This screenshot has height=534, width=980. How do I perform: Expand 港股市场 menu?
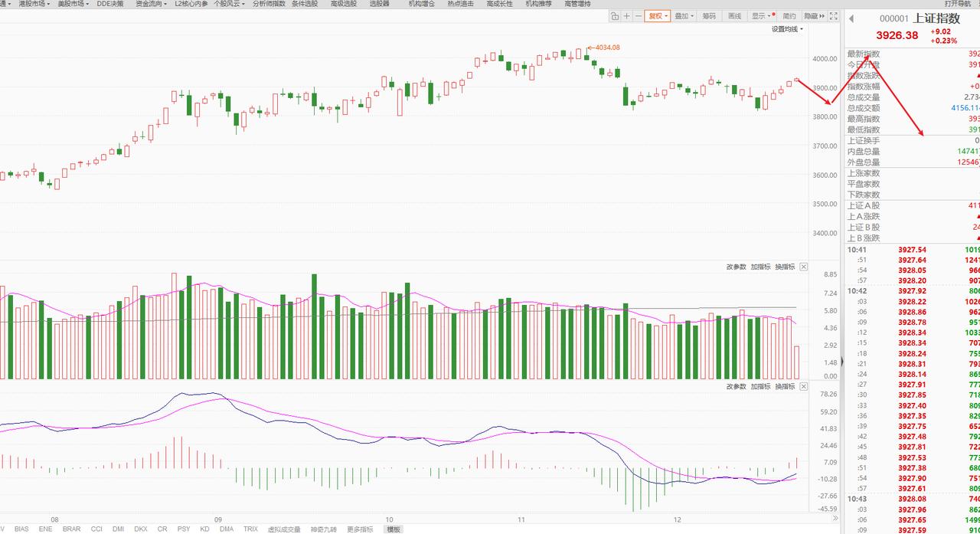click(34, 4)
